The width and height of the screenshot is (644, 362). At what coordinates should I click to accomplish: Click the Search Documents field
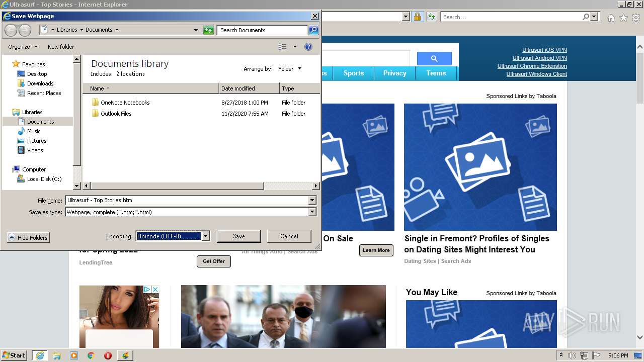pyautogui.click(x=262, y=30)
